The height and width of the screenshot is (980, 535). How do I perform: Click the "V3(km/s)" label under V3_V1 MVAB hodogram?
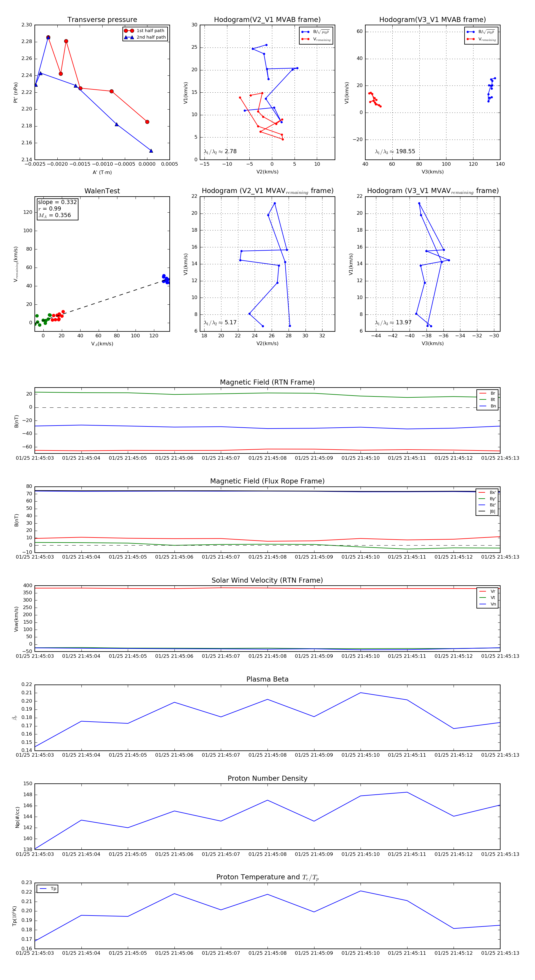[432, 172]
